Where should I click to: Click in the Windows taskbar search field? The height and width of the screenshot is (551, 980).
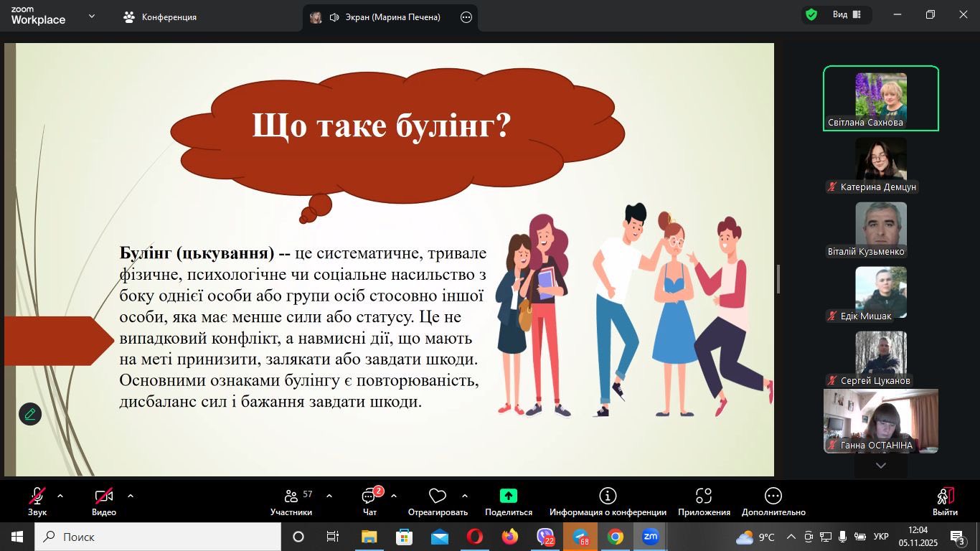pyautogui.click(x=158, y=537)
